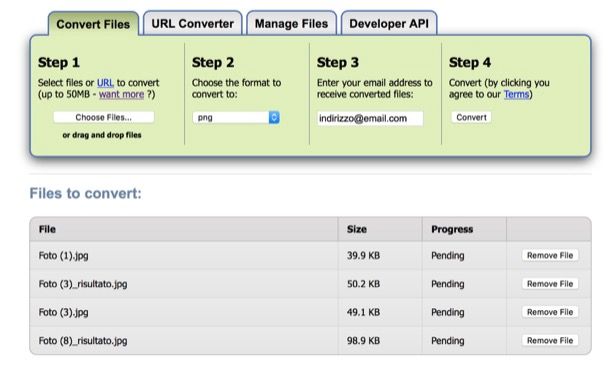The image size is (610, 374).
Task: Click the Step 2 heading
Action: click(x=213, y=62)
